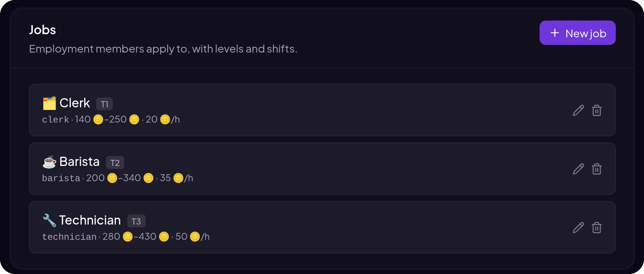
Task: Click the T1 tier badge
Action: pos(104,104)
